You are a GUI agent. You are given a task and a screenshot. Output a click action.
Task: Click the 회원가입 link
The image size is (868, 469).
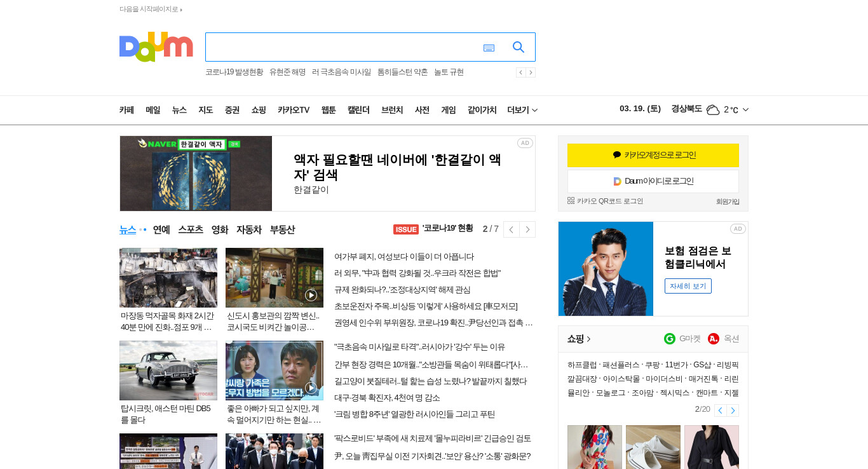(728, 201)
